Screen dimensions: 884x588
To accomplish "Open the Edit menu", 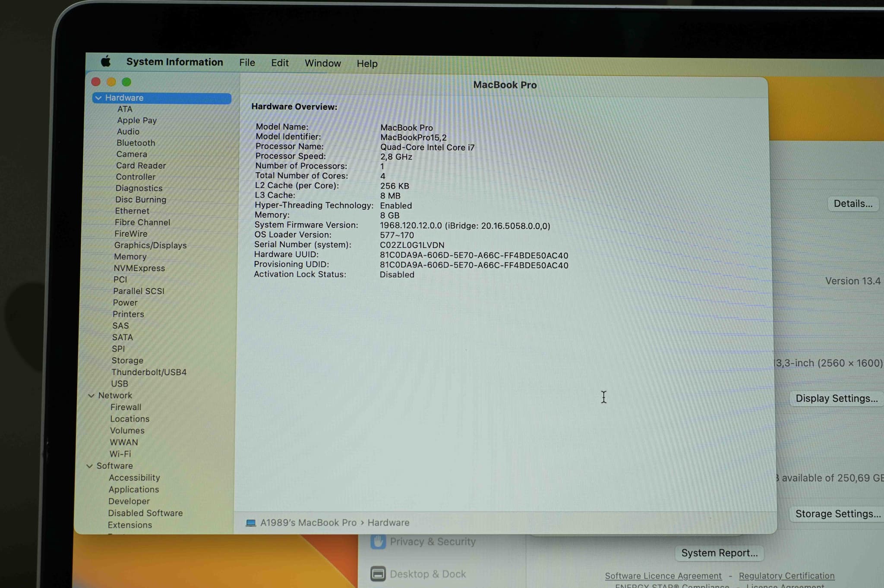I will tap(280, 63).
